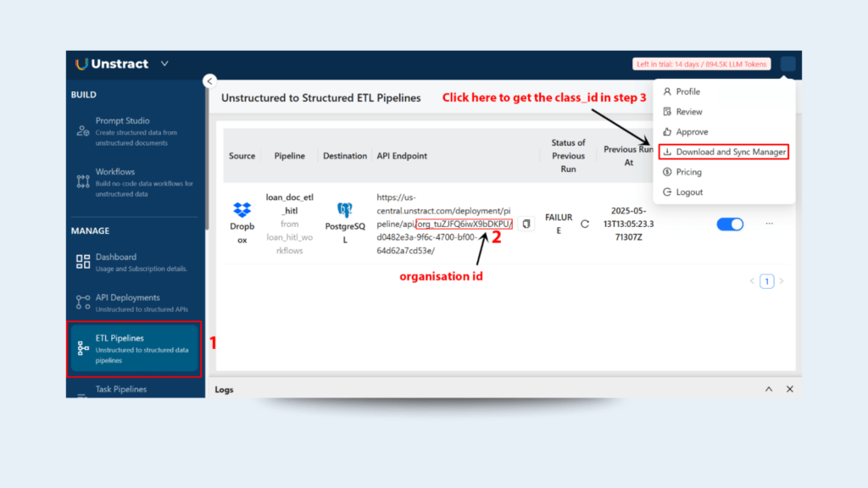Click the refresh status icon beside FAILURE
This screenshot has height=488, width=868.
tap(584, 225)
